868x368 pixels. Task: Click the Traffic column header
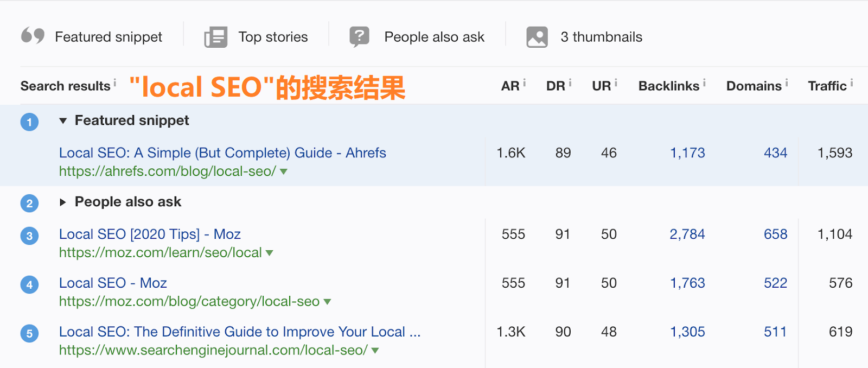(828, 85)
